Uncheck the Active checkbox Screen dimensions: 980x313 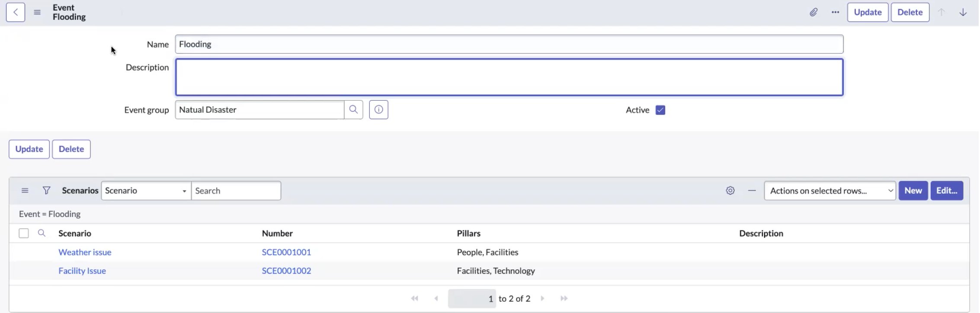click(x=660, y=110)
